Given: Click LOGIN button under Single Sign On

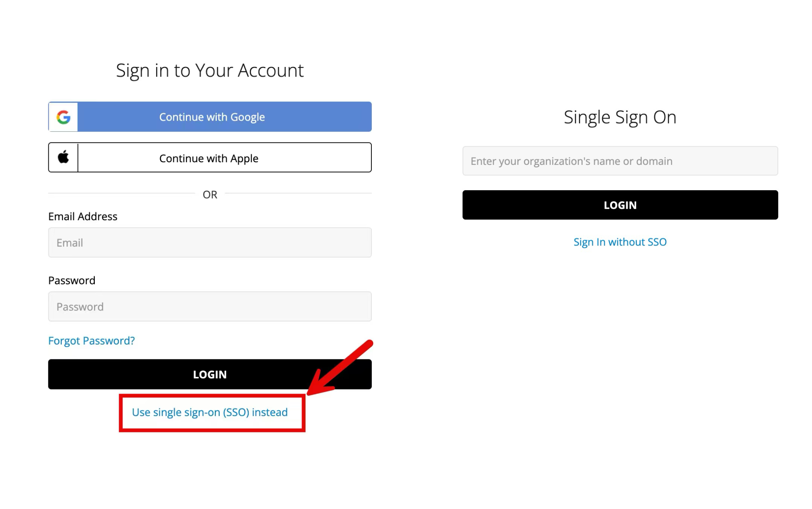Looking at the screenshot, I should coord(620,205).
